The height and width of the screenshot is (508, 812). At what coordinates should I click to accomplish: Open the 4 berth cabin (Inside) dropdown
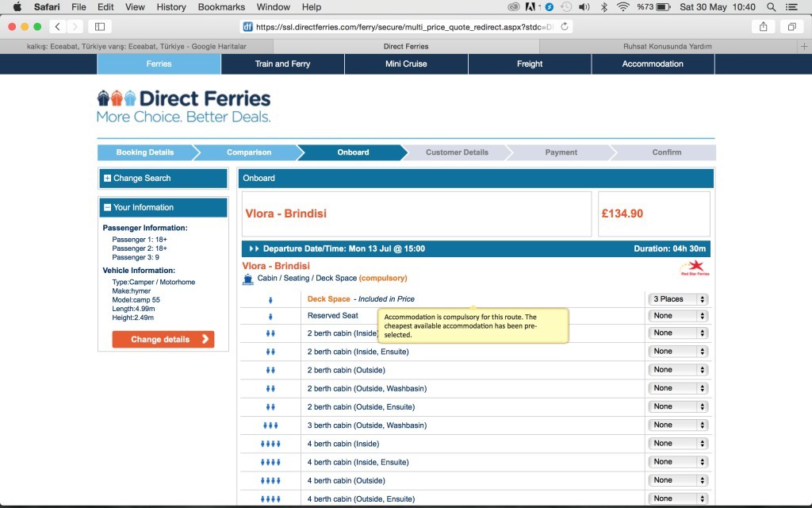click(x=678, y=444)
